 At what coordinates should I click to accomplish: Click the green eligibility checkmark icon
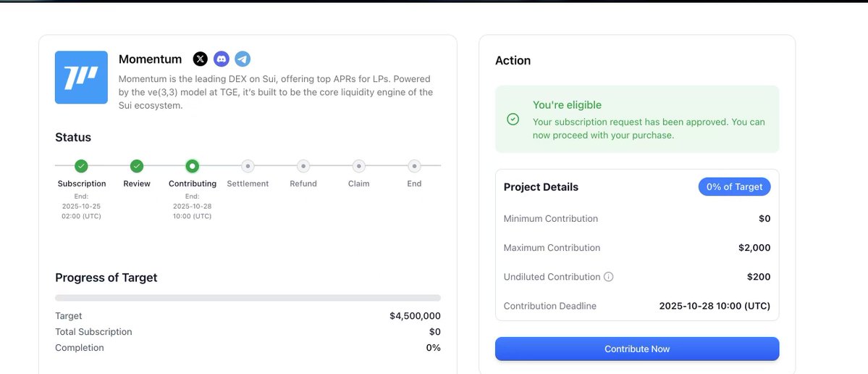point(513,119)
